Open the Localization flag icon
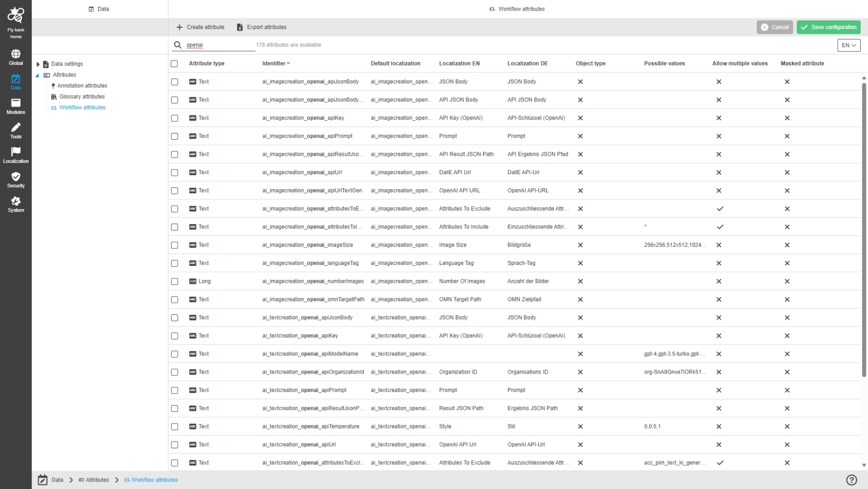The width and height of the screenshot is (868, 489). 16,152
